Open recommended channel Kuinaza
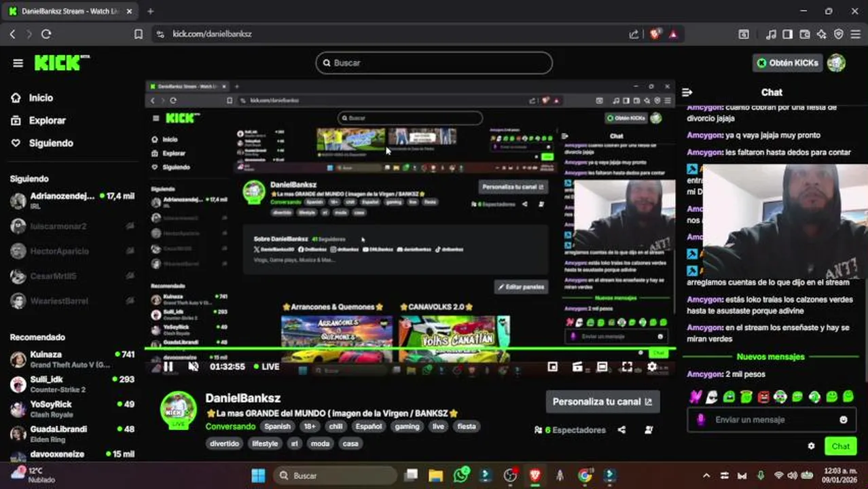Image resolution: width=868 pixels, height=489 pixels. [72, 359]
